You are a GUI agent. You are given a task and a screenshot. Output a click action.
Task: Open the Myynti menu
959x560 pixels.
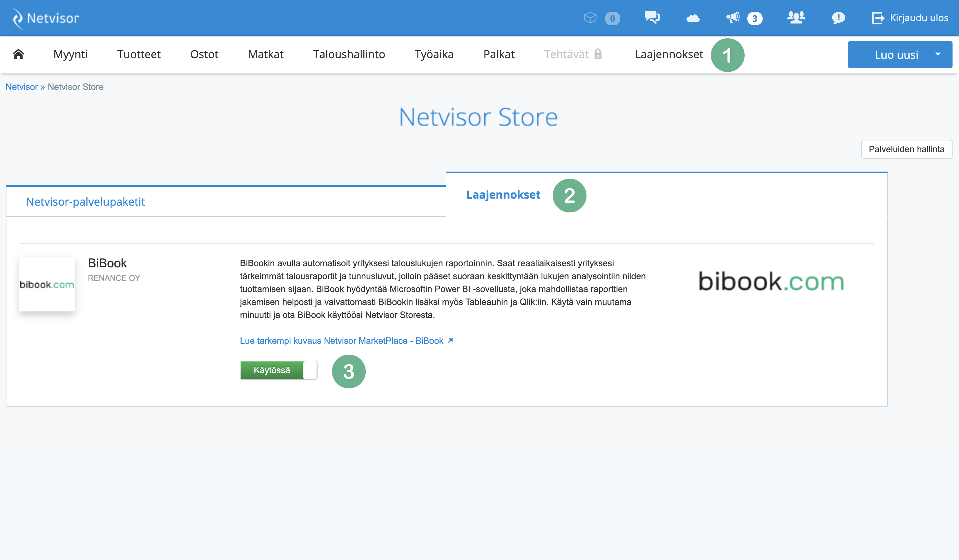coord(70,54)
